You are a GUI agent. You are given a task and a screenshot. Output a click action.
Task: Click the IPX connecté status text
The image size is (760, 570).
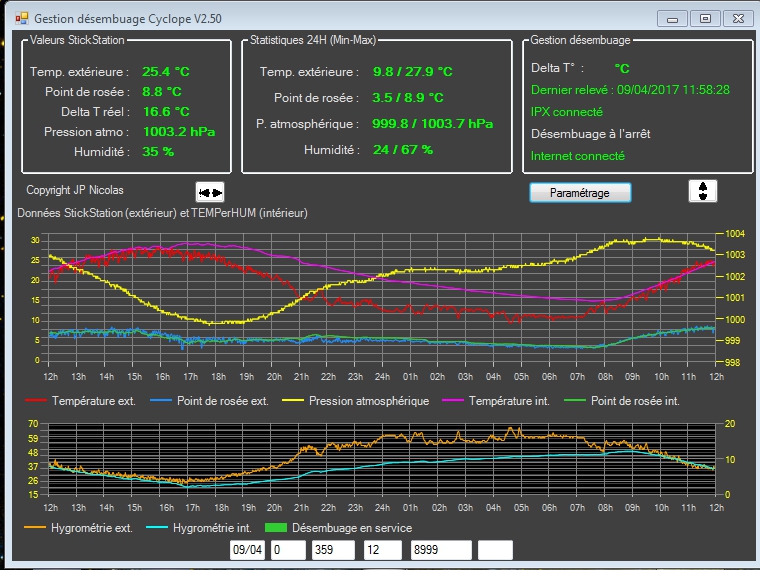click(567, 112)
